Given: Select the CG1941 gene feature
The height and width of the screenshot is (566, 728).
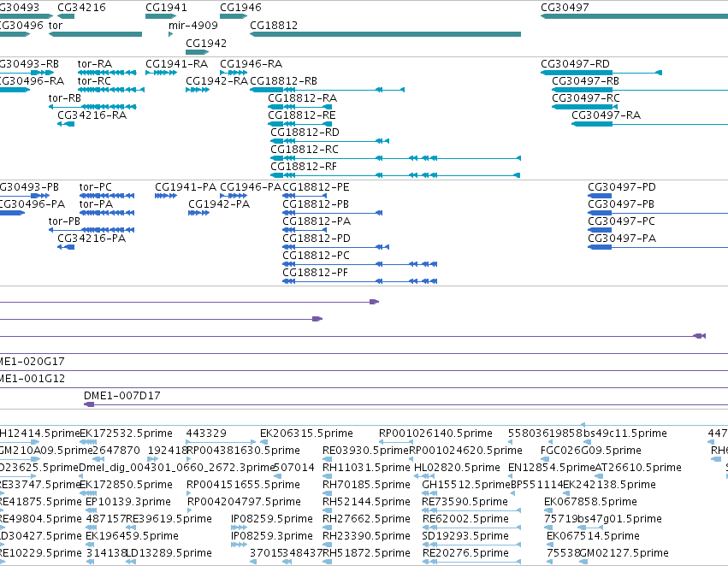Looking at the screenshot, I should click(161, 17).
